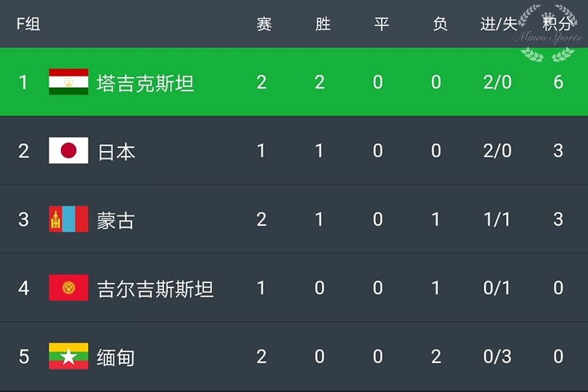Click the Minow Sports watermark logo
The height and width of the screenshot is (392, 588).
[549, 33]
